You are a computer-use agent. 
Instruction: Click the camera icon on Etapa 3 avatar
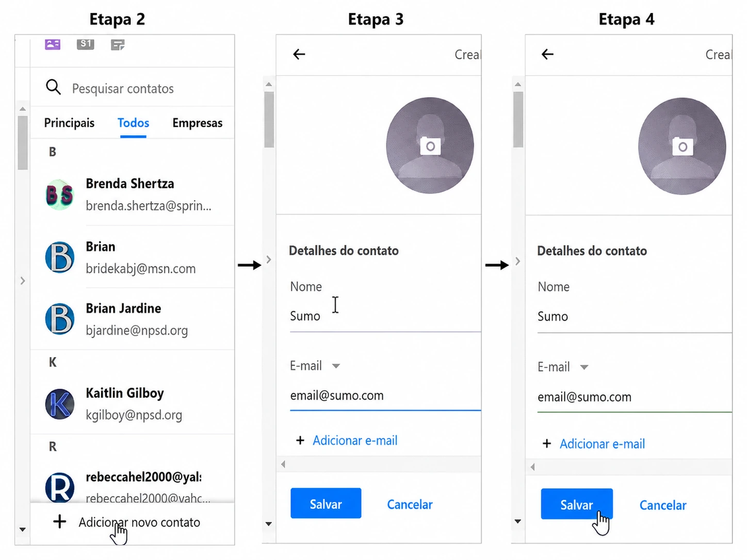click(430, 146)
